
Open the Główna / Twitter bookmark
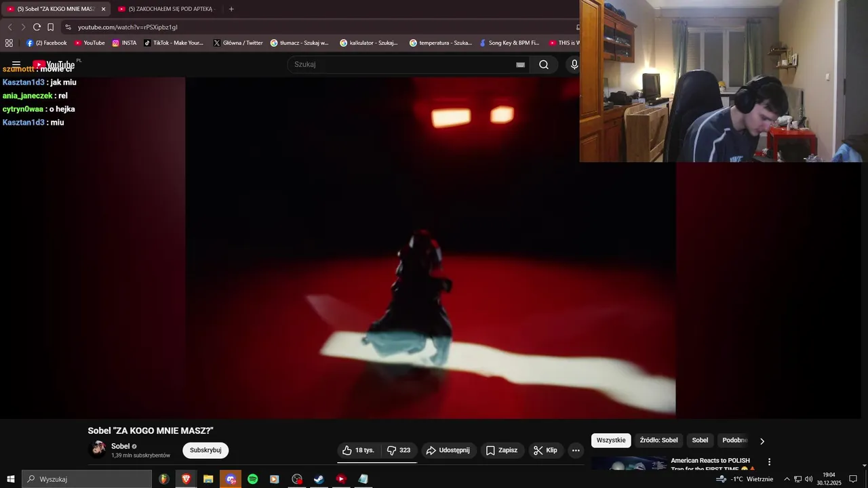point(237,43)
